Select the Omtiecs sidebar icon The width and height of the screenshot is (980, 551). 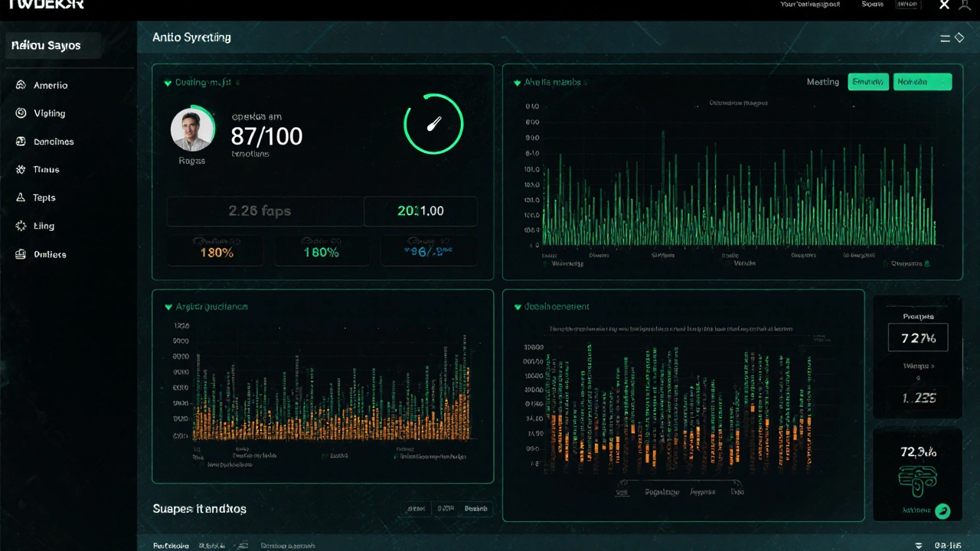(x=21, y=254)
